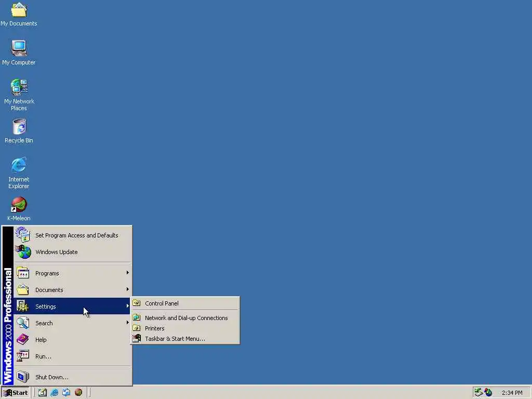Click the Windows Update globe icon
Screen dimensions: 532x399
point(23,252)
